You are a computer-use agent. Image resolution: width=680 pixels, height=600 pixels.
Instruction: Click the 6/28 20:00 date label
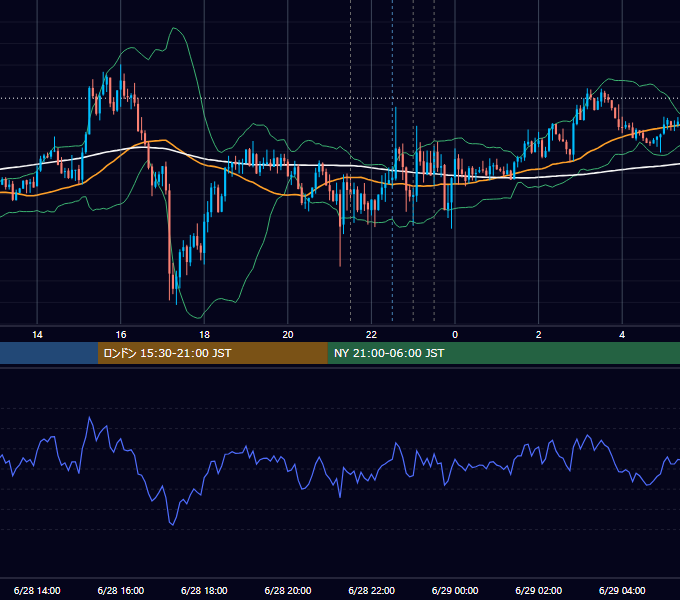[x=288, y=590]
